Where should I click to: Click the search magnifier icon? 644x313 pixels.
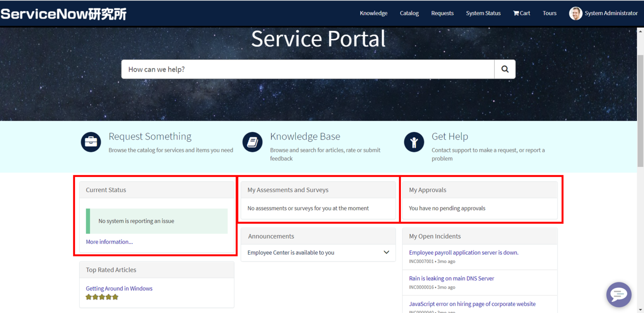505,69
